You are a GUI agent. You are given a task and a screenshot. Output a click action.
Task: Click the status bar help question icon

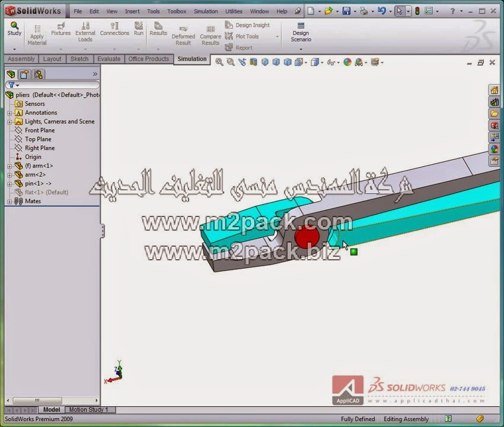448,419
